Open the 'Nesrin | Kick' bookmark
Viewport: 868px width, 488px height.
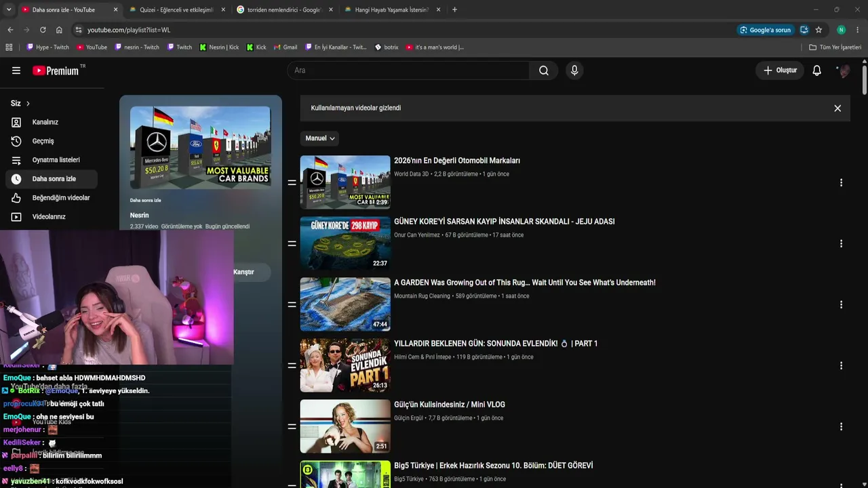pyautogui.click(x=219, y=47)
